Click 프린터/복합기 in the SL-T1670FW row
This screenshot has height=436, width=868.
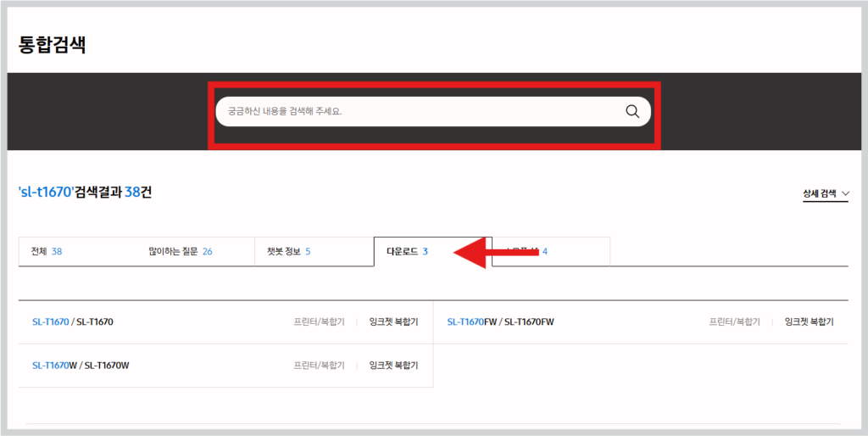tap(735, 321)
